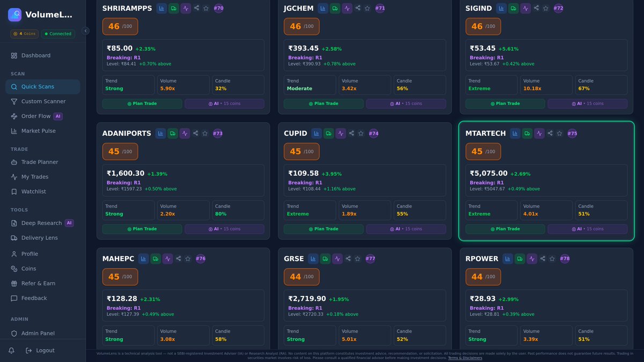Open the bar chart view for SHRIRAMPPS

pos(161,8)
